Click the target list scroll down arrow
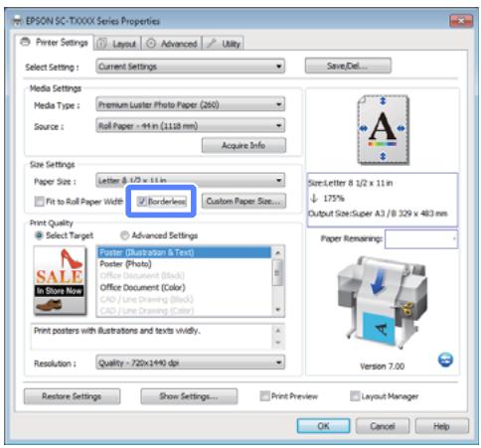This screenshot has height=448, width=481. (x=278, y=310)
